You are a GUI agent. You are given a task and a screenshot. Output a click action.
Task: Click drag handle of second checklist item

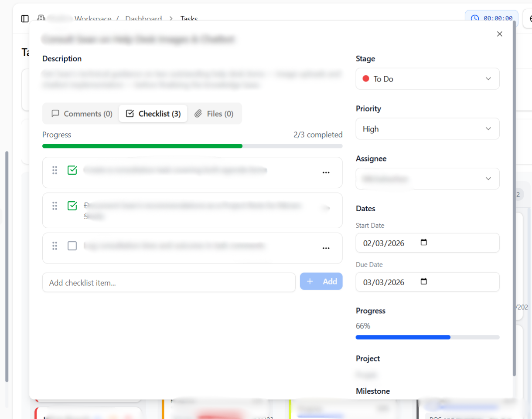(x=55, y=206)
